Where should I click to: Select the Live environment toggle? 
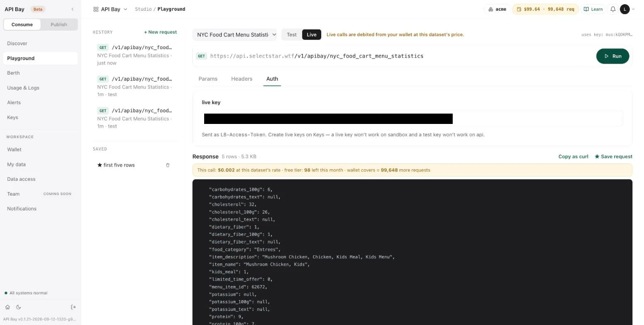pyautogui.click(x=312, y=35)
